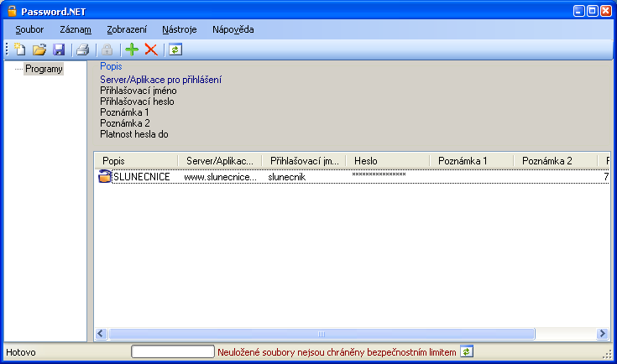Viewport: 617px width, 364px height.
Task: Click the www.slunecnice... server cell
Action: click(x=220, y=177)
